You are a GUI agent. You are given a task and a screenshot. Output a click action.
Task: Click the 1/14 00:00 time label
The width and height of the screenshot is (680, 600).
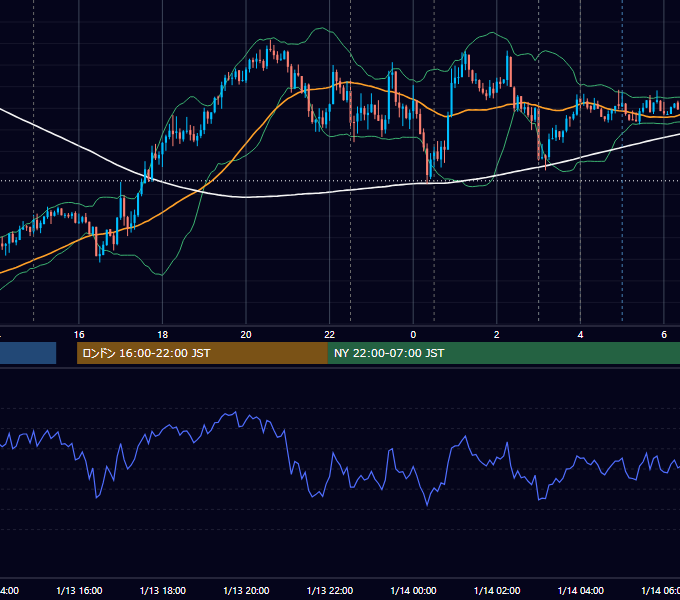pyautogui.click(x=413, y=590)
